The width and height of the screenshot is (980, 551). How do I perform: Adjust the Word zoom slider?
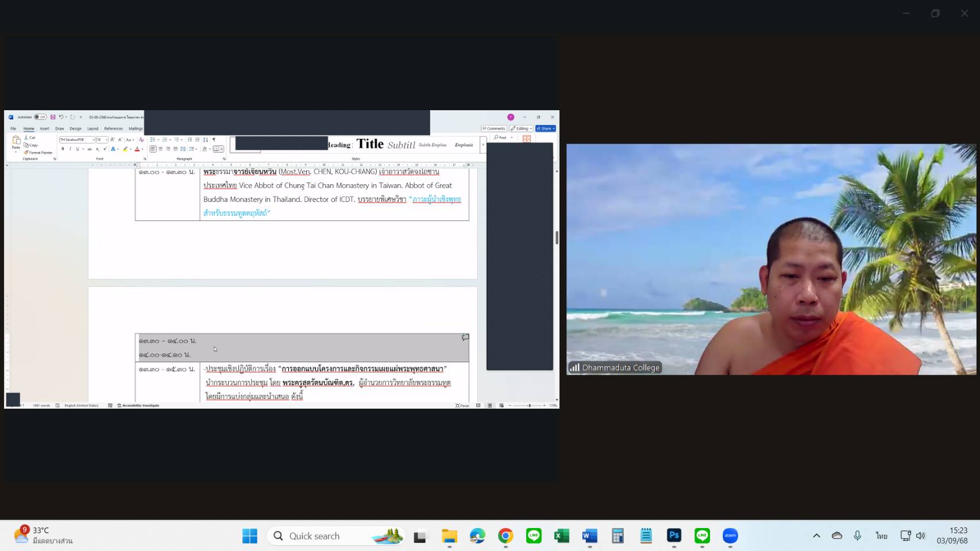tap(529, 405)
